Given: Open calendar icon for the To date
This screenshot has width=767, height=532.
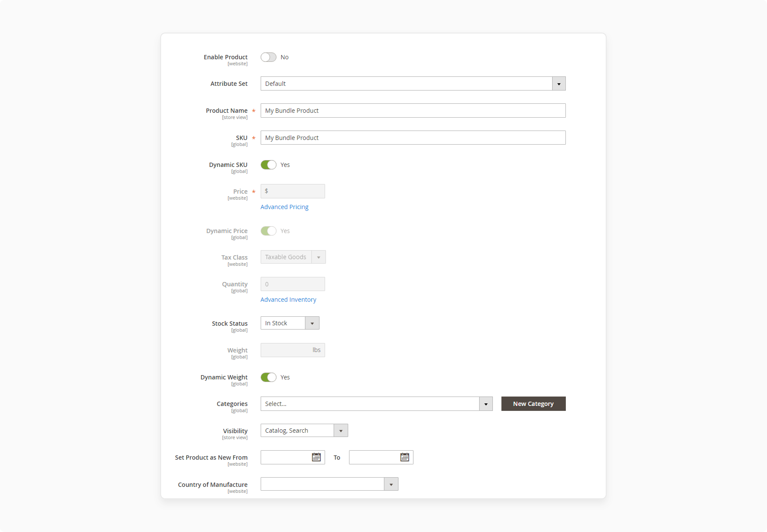Looking at the screenshot, I should [405, 457].
